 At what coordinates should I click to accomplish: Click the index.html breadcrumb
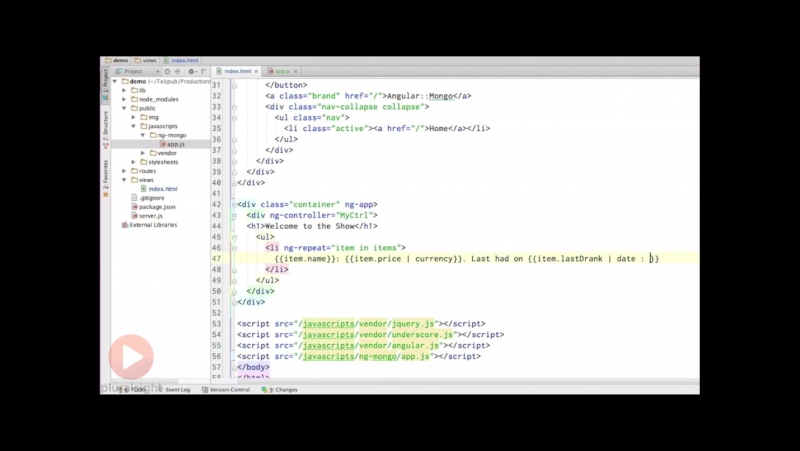click(x=181, y=60)
